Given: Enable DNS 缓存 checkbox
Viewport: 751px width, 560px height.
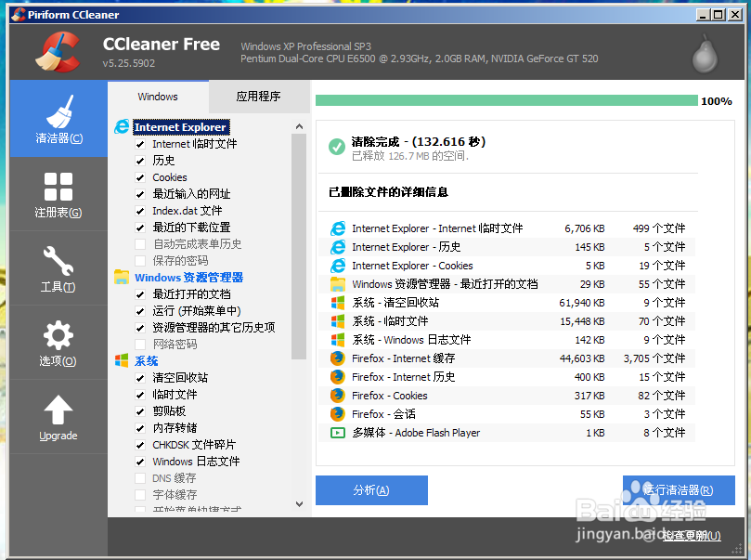Looking at the screenshot, I should (x=140, y=478).
